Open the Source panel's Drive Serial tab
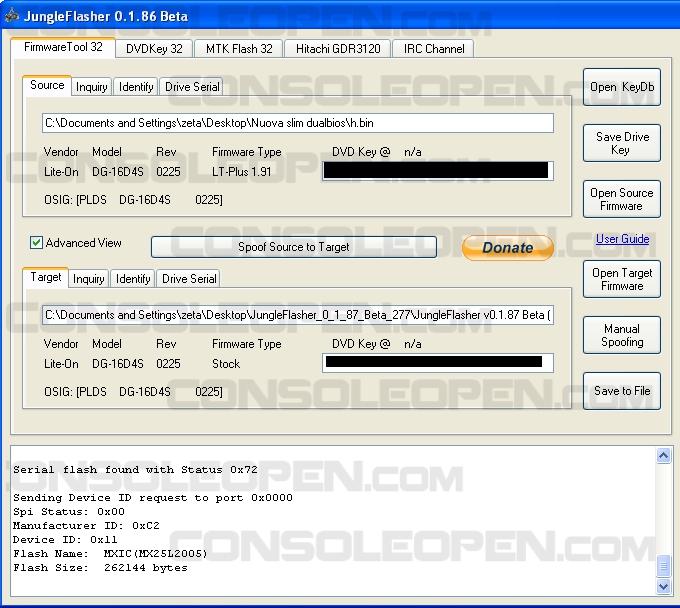 click(192, 87)
